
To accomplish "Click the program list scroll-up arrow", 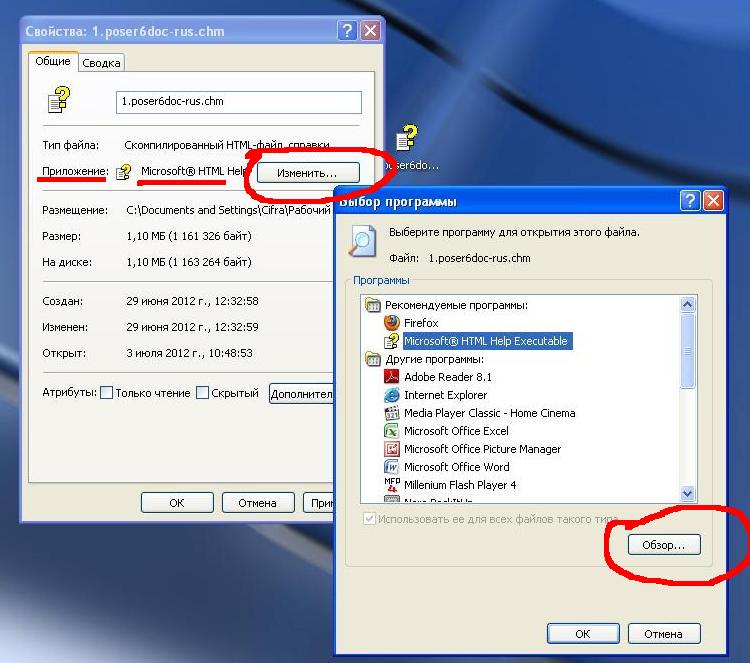I will click(687, 304).
